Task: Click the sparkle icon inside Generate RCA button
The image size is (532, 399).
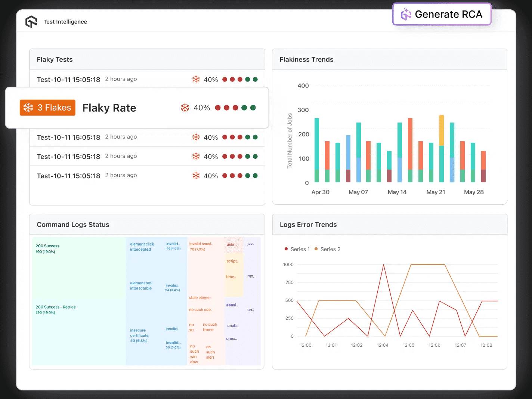Action: [x=405, y=15]
